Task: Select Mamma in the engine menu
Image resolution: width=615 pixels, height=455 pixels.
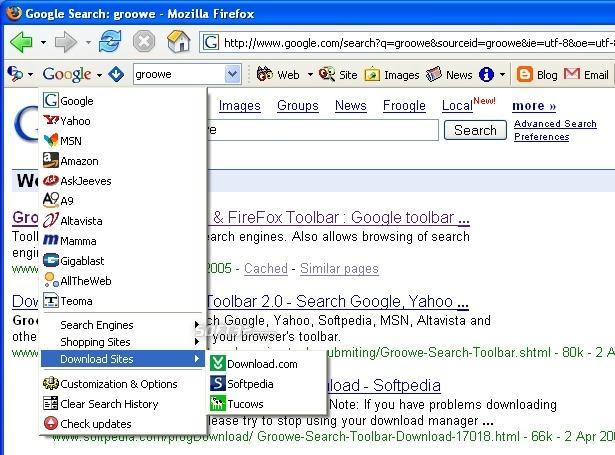Action: pyautogui.click(x=123, y=240)
